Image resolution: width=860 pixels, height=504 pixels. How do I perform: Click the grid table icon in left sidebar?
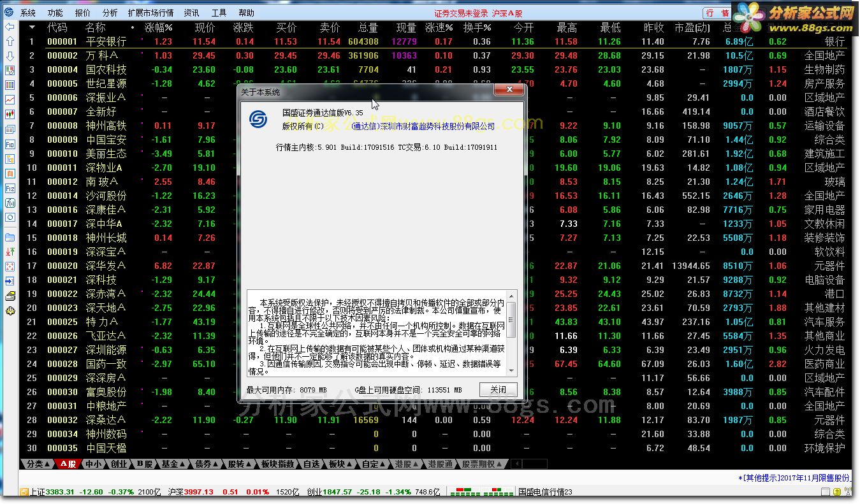(x=10, y=85)
